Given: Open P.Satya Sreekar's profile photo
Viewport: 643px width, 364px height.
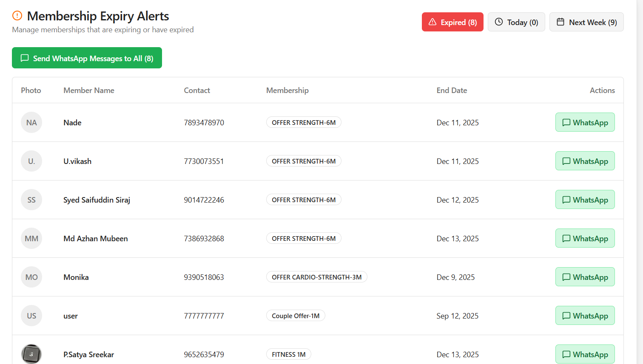Looking at the screenshot, I should 31,354.
